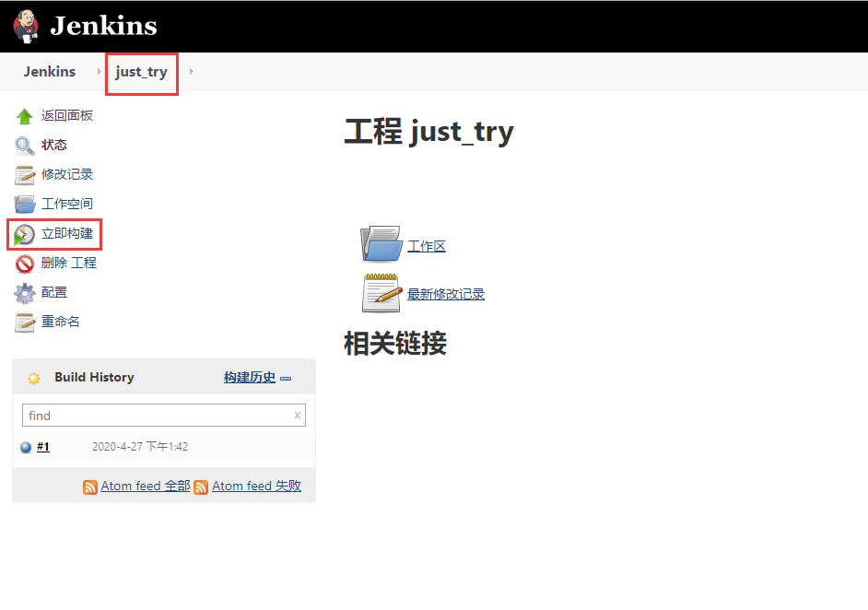Expand the arrow after Jenkins breadcrumb

(x=100, y=71)
